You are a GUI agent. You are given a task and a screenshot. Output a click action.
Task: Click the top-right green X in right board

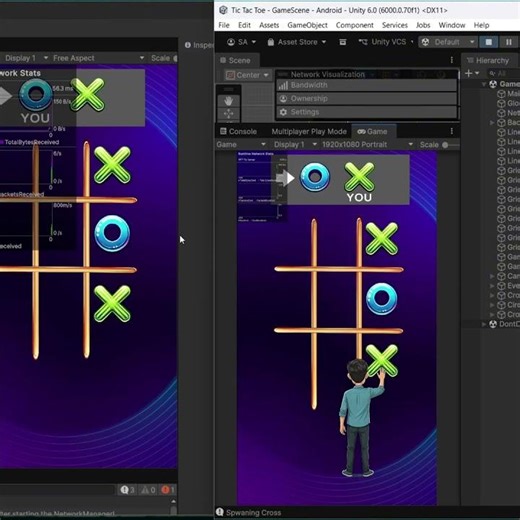coord(382,239)
